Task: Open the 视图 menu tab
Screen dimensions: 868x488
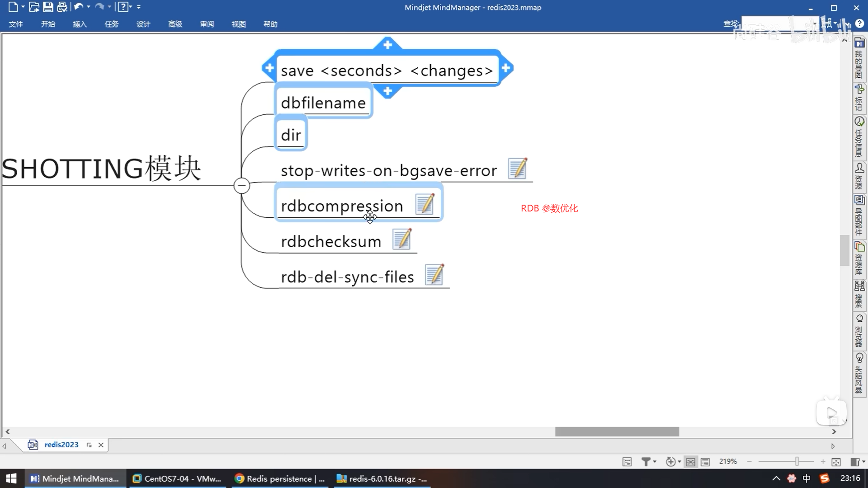Action: [238, 24]
